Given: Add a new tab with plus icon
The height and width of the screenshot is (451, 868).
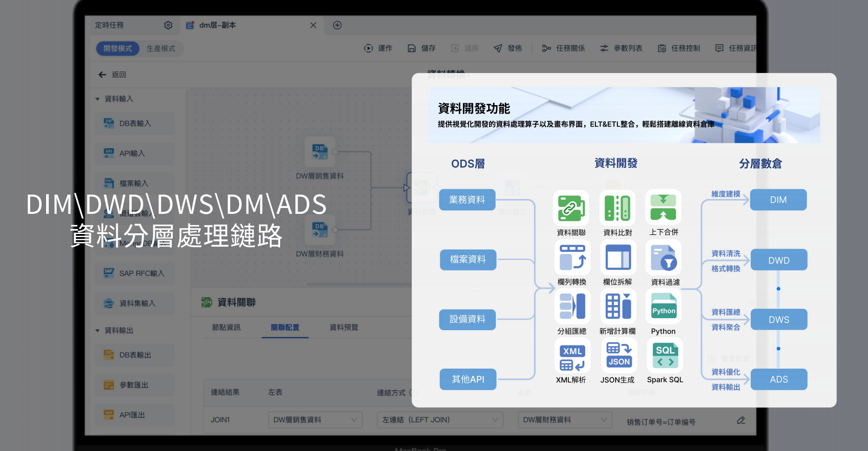Looking at the screenshot, I should tap(337, 25).
